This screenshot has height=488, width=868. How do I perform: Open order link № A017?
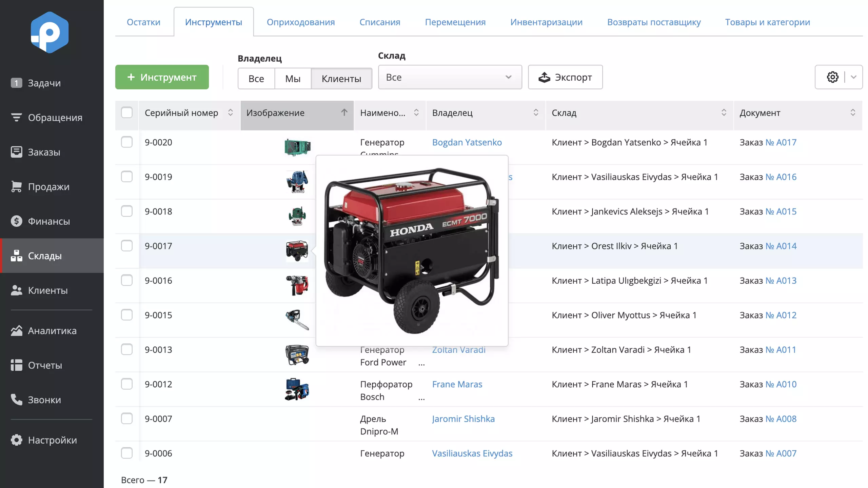[x=781, y=142]
